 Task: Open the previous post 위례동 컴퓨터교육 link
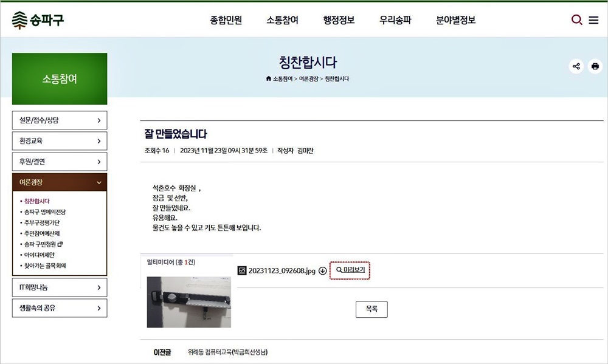227,352
